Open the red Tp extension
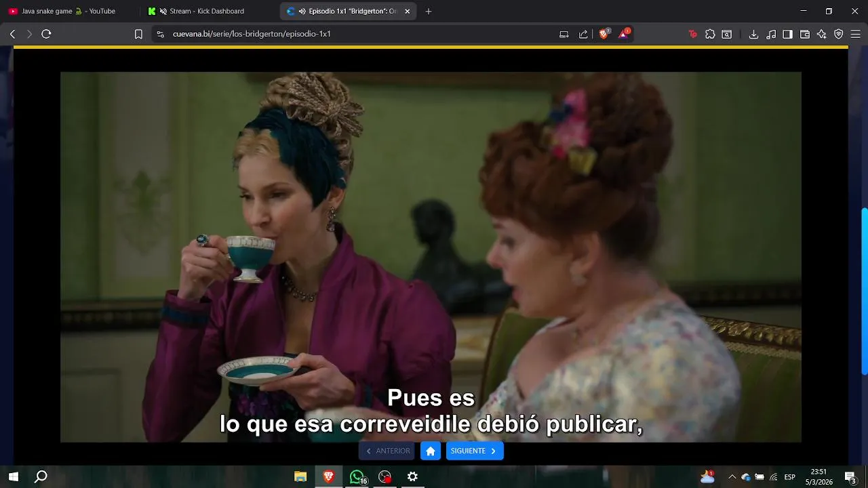Screen dimensions: 868x488 pos(692,34)
